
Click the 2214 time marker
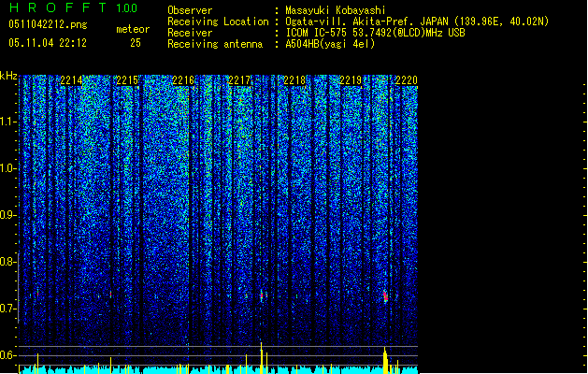click(71, 80)
